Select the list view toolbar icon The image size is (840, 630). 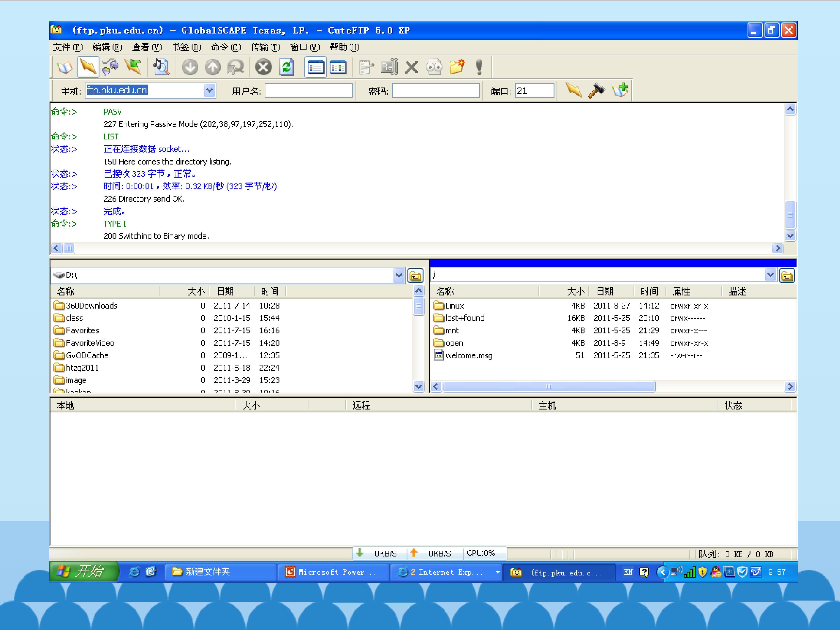click(x=315, y=67)
